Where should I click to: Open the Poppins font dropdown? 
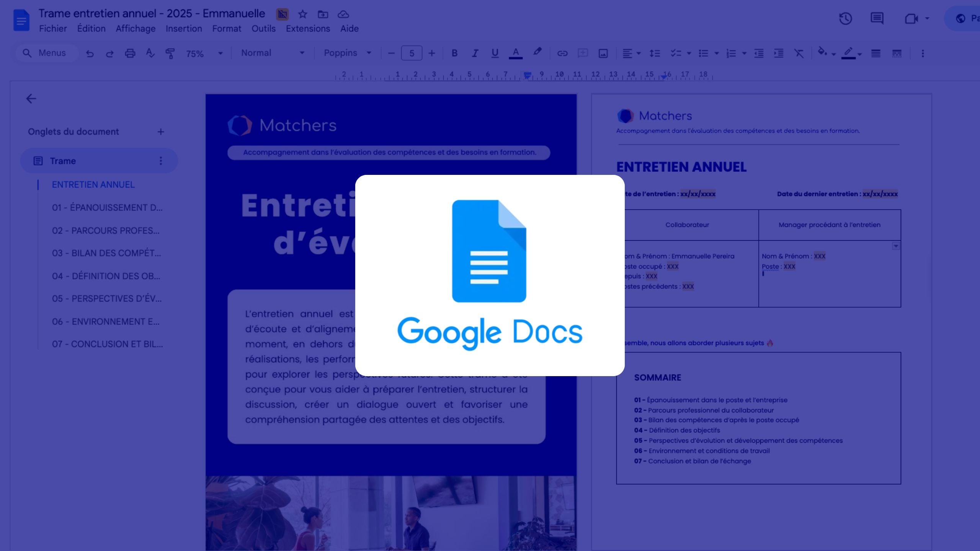tap(347, 53)
